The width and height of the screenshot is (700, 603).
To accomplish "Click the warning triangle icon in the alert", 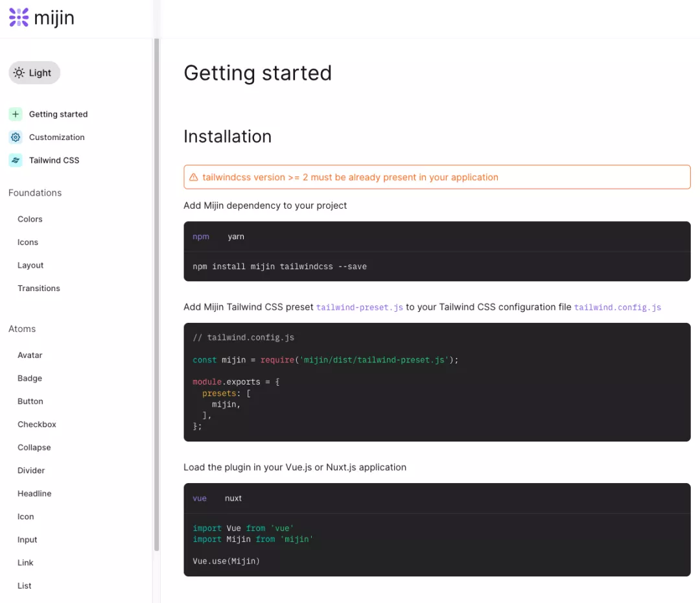I will tap(193, 177).
